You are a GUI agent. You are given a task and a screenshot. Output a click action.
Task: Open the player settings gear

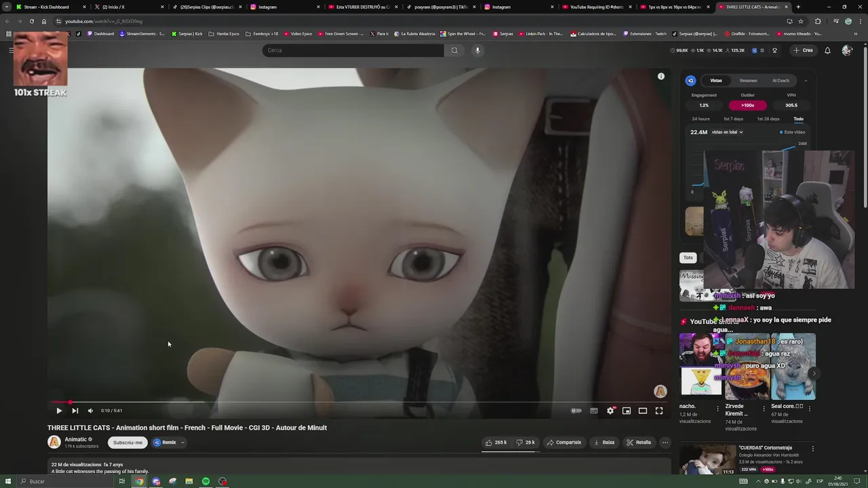[610, 411]
